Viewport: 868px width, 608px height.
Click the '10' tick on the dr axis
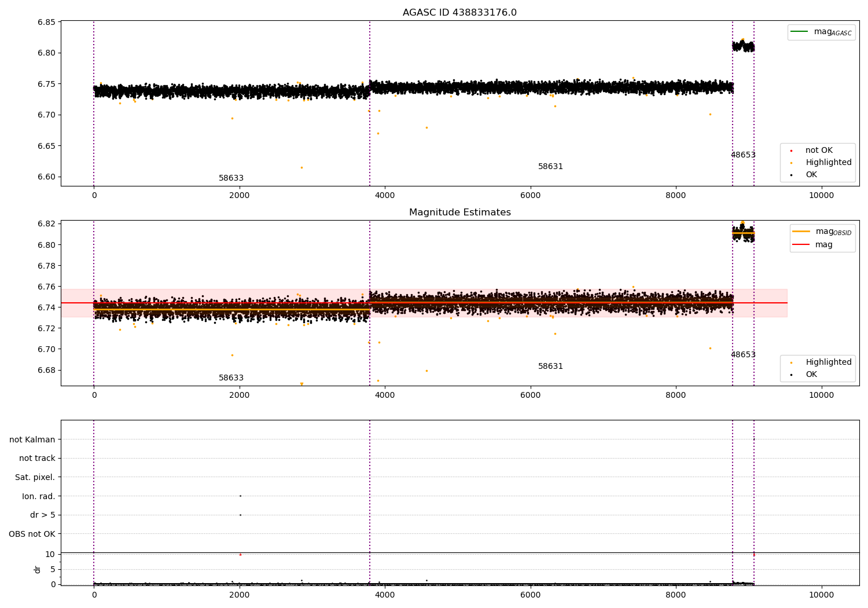(50, 555)
